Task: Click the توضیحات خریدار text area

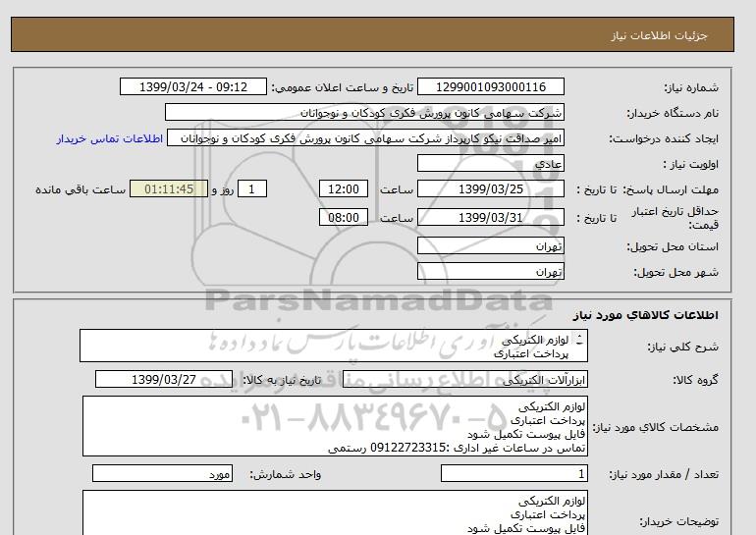Action: 335,512
